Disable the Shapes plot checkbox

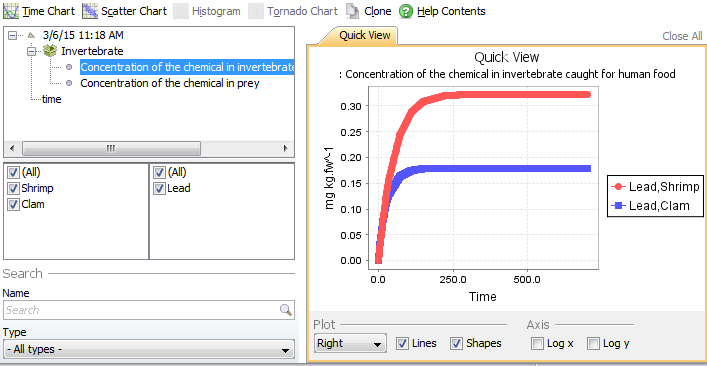(x=456, y=343)
